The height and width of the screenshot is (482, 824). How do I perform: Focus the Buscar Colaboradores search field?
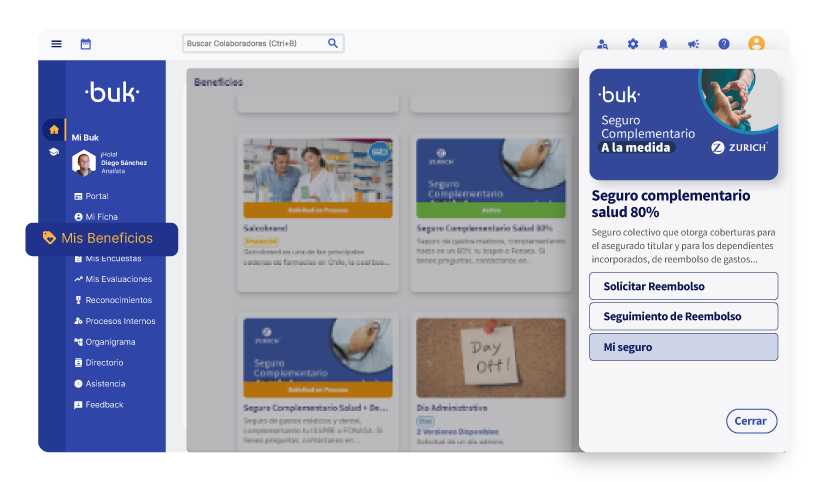[263, 43]
